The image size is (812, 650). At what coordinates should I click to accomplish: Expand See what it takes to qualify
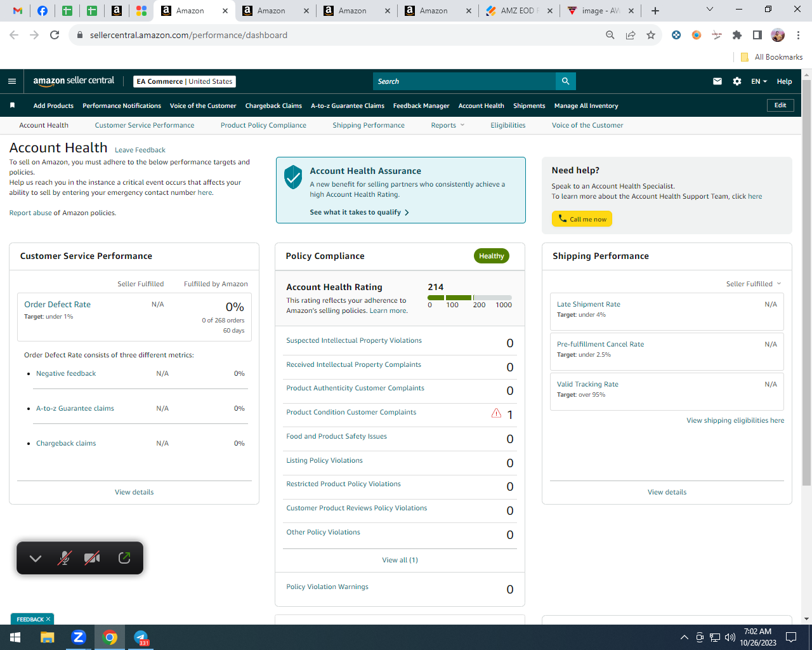(359, 212)
